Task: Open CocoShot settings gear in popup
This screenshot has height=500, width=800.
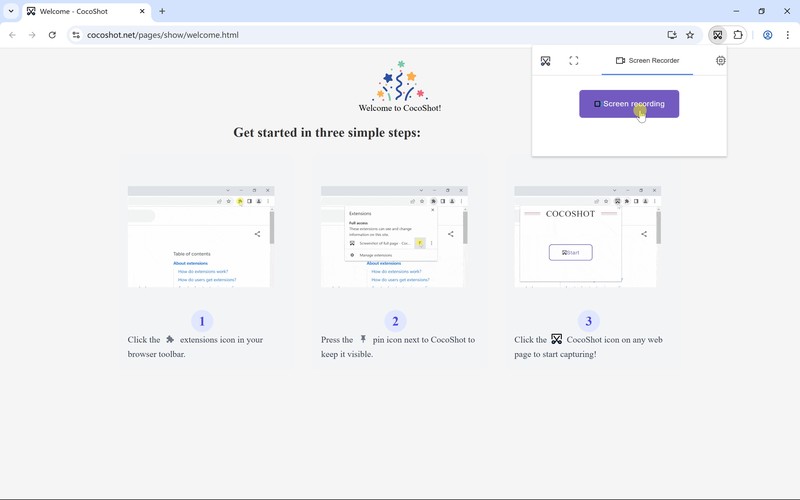Action: (721, 61)
